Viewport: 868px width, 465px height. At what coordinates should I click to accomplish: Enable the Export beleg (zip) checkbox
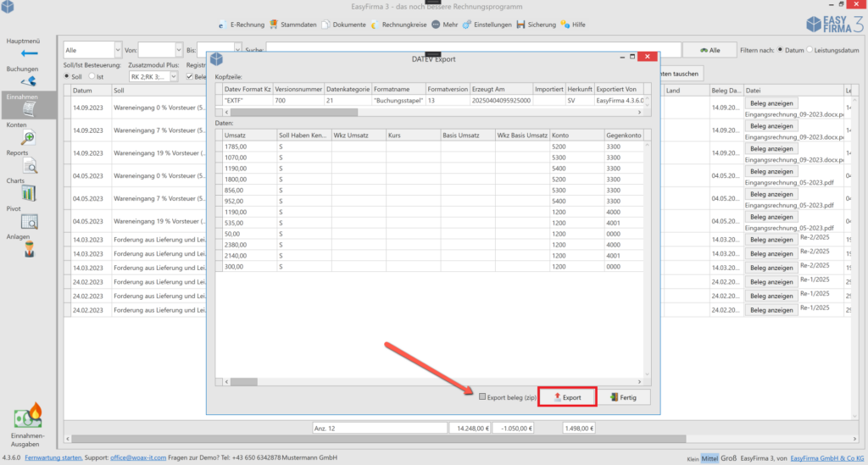point(482,396)
